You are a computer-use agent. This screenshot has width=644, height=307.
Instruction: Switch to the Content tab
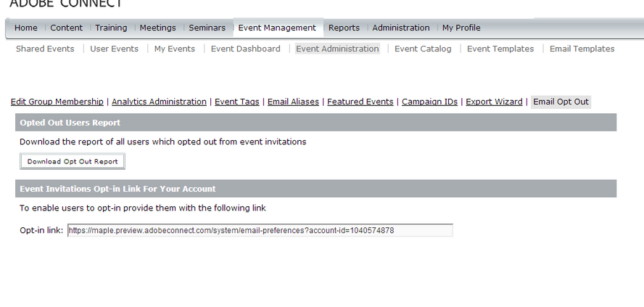(67, 28)
